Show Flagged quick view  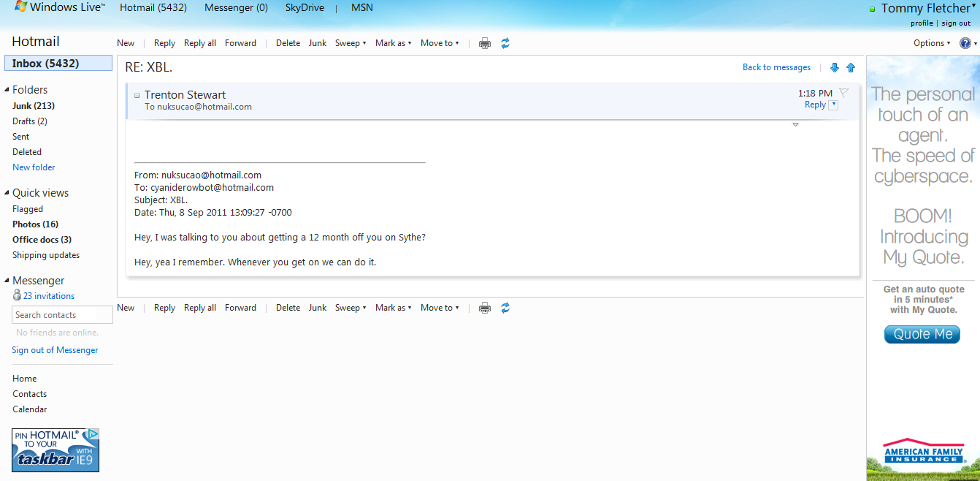[28, 209]
